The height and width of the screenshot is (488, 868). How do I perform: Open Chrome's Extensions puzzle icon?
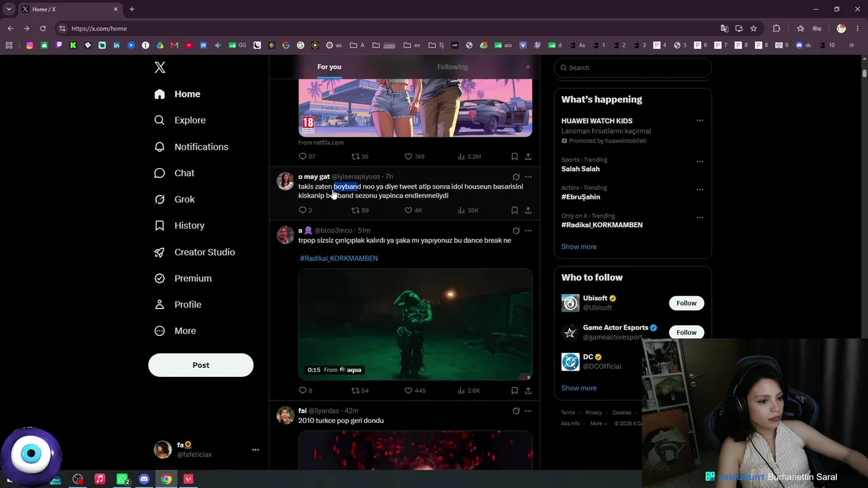point(776,28)
